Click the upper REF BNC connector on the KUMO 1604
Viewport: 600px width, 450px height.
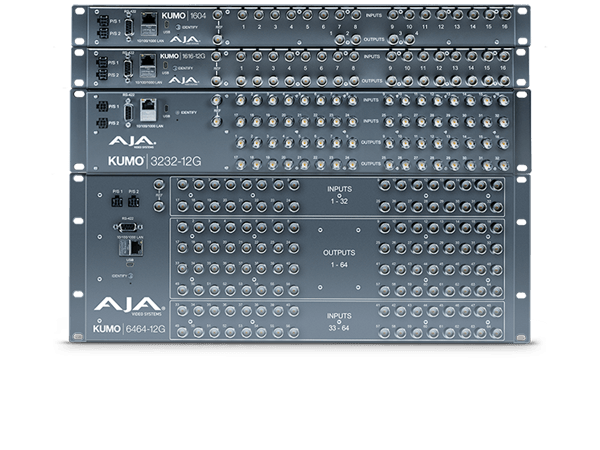[x=217, y=15]
